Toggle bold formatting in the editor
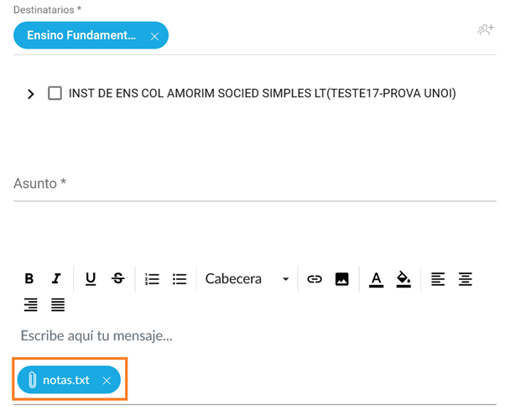This screenshot has width=505, height=420. (x=29, y=279)
